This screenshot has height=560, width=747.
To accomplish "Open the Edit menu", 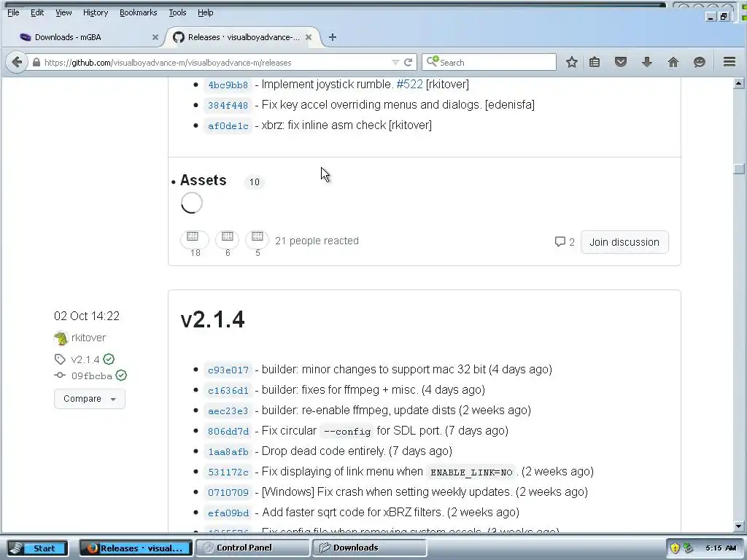I will coord(37,12).
